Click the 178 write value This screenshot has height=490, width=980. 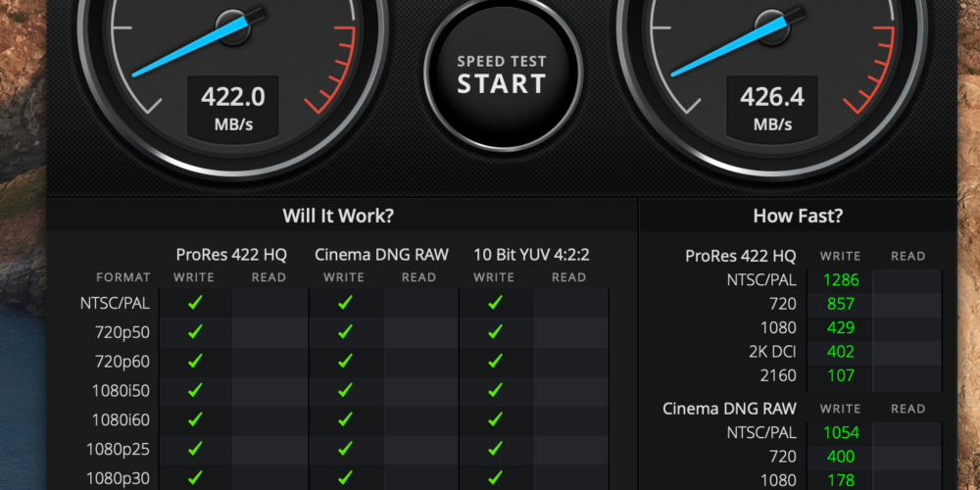coord(841,480)
